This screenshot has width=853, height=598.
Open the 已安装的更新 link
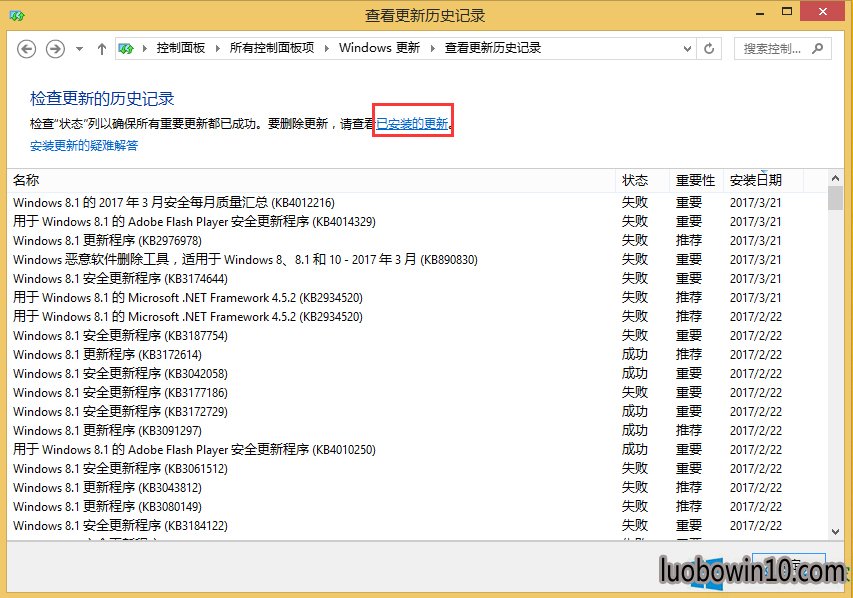coord(412,124)
